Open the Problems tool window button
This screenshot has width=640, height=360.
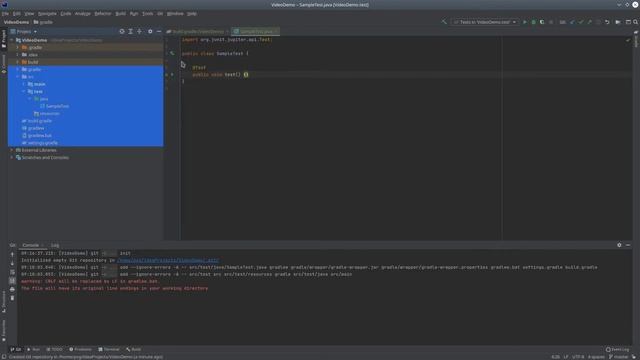pyautogui.click(x=80, y=349)
